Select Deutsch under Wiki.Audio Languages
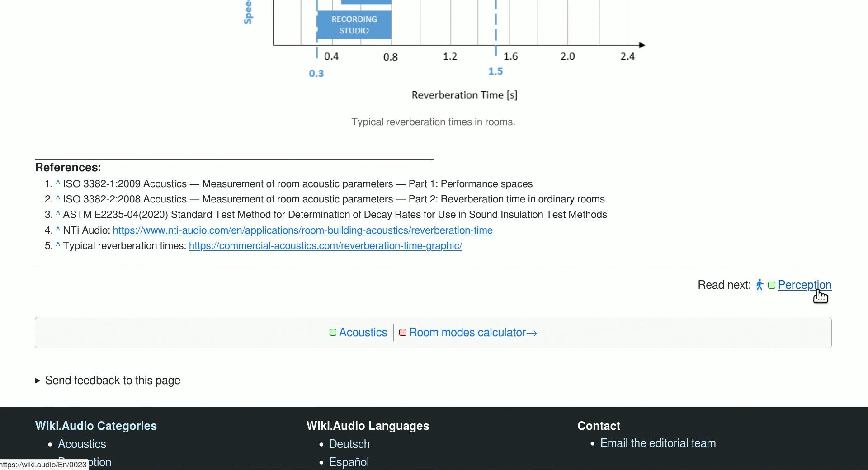The width and height of the screenshot is (868, 470). [x=349, y=444]
